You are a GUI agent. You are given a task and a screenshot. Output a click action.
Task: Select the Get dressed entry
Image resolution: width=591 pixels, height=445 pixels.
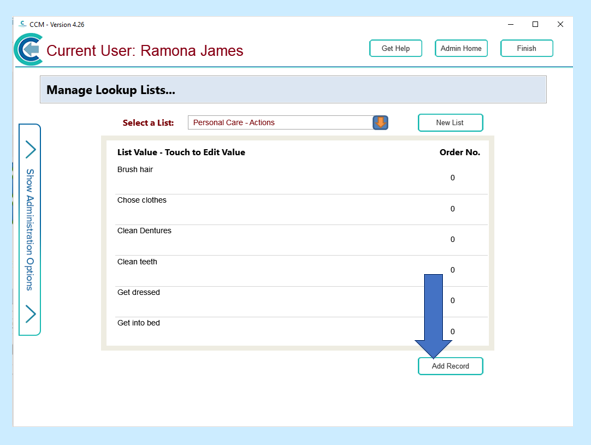pos(138,292)
